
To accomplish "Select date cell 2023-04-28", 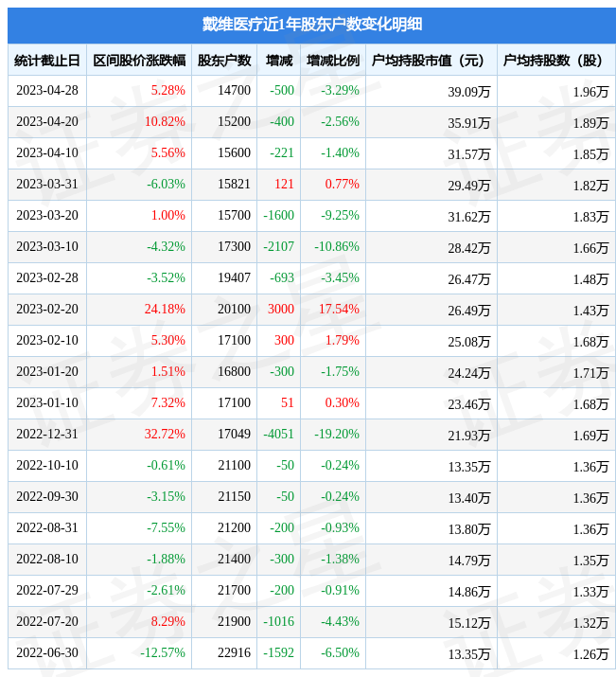I will [47, 90].
